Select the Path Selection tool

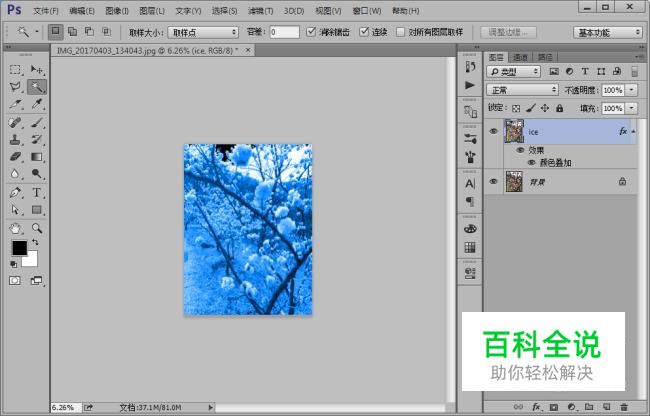15,210
